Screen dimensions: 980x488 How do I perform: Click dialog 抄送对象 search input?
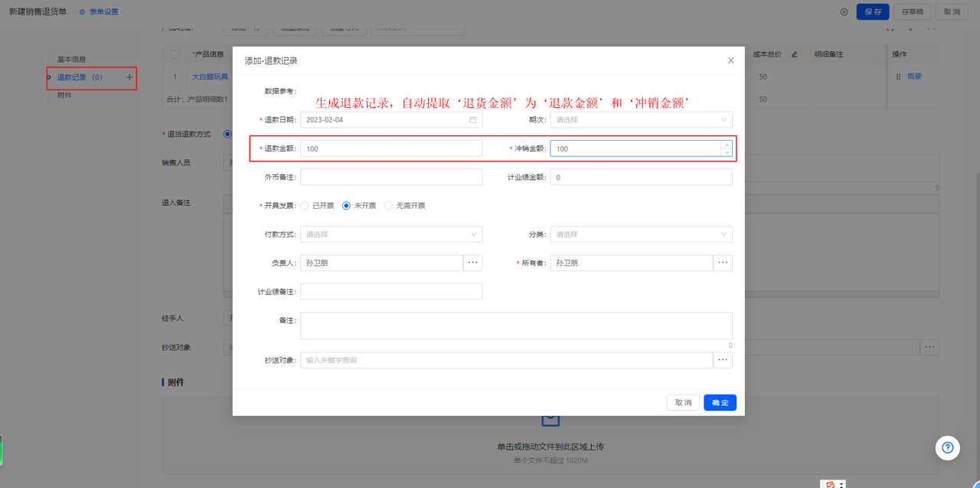tap(506, 359)
